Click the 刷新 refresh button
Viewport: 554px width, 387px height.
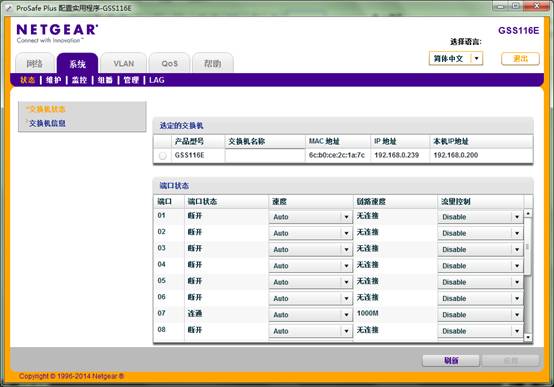451,360
